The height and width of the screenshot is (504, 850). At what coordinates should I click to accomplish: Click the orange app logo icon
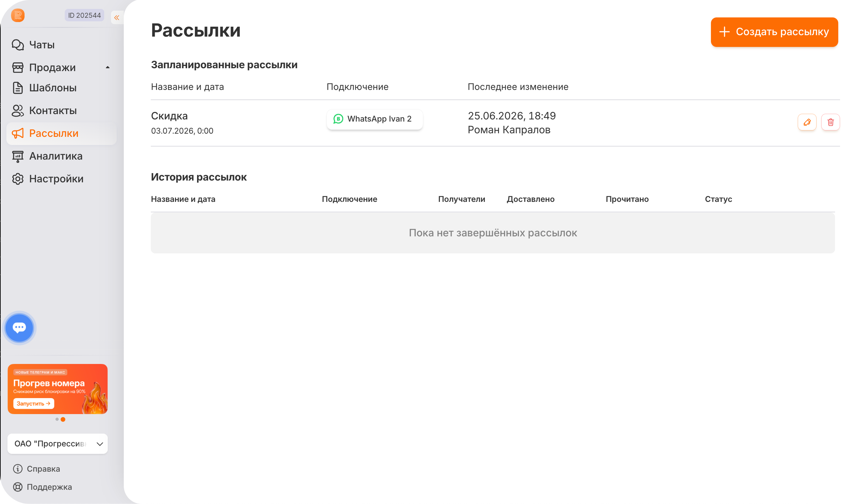pos(18,15)
